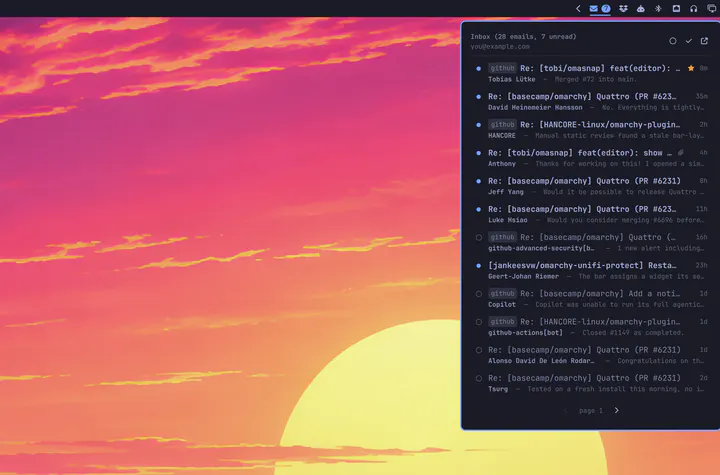Click the account address 'you@example.com'
Image resolution: width=720 pixels, height=475 pixels.
[x=500, y=46]
